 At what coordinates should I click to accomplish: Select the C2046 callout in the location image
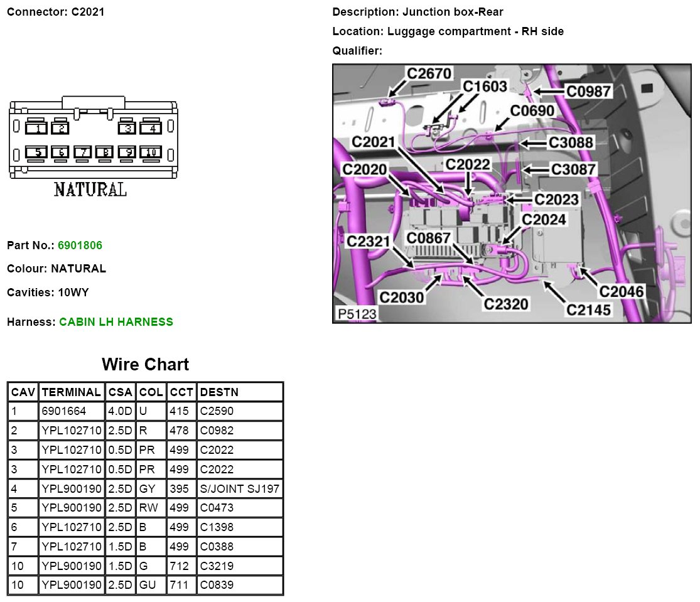pos(621,291)
